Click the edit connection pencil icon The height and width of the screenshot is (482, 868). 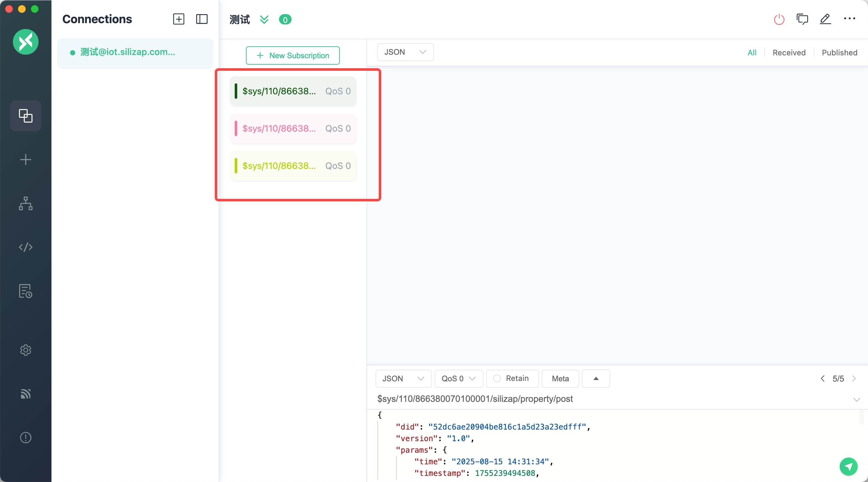click(825, 19)
